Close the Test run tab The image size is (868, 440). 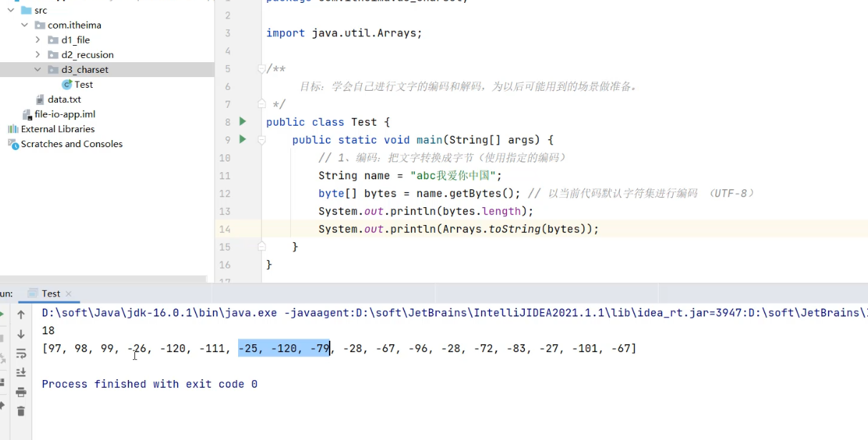point(68,294)
